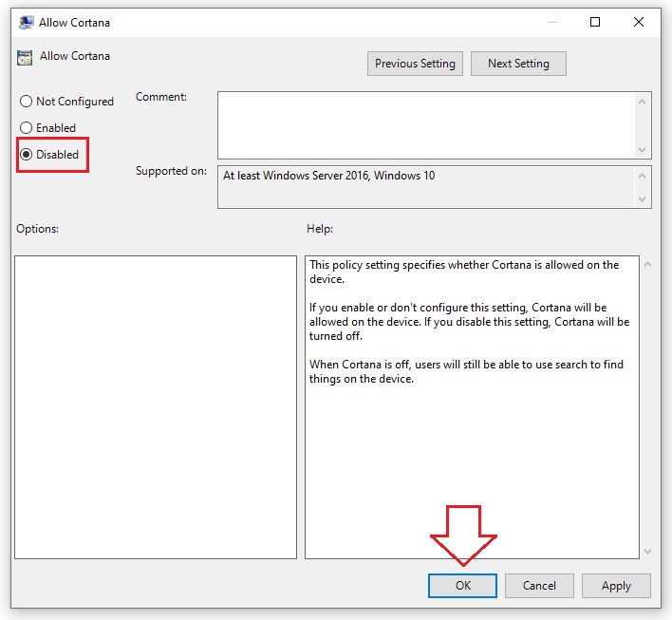Click Comment box scroll down arrow
Viewport: 672px width, 620px height.
pos(644,150)
